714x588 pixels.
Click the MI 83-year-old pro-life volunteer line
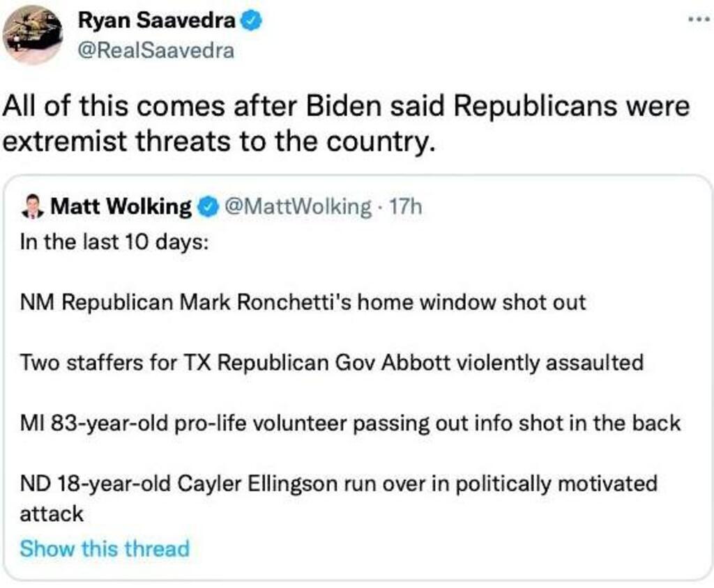point(350,423)
